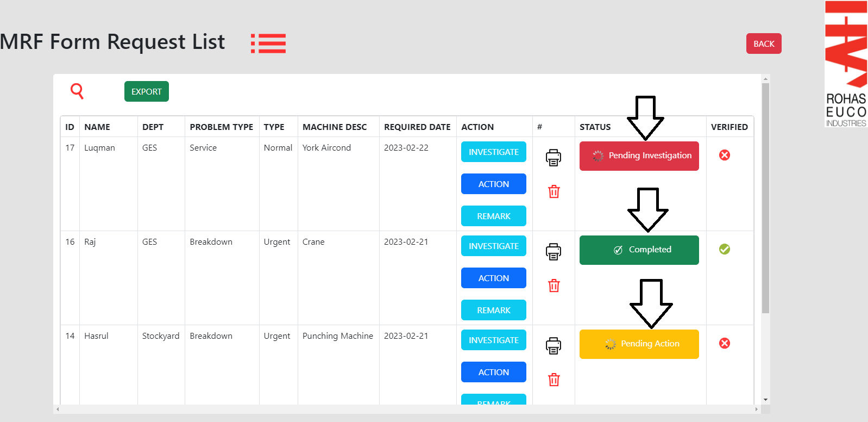Click the red unverified icon for Luqman
Viewport: 868px width, 422px height.
(x=725, y=155)
